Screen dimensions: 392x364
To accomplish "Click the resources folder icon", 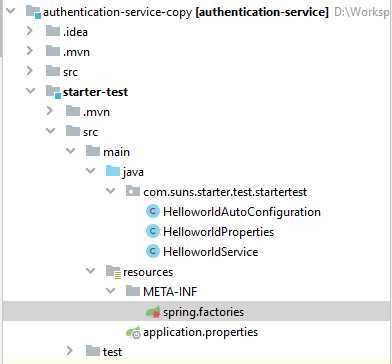I will click(x=113, y=272).
